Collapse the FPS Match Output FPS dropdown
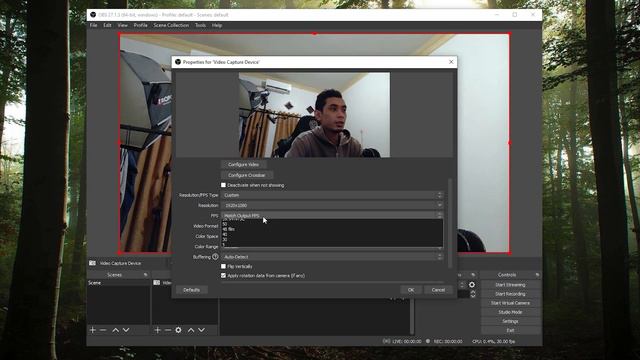 (x=332, y=215)
